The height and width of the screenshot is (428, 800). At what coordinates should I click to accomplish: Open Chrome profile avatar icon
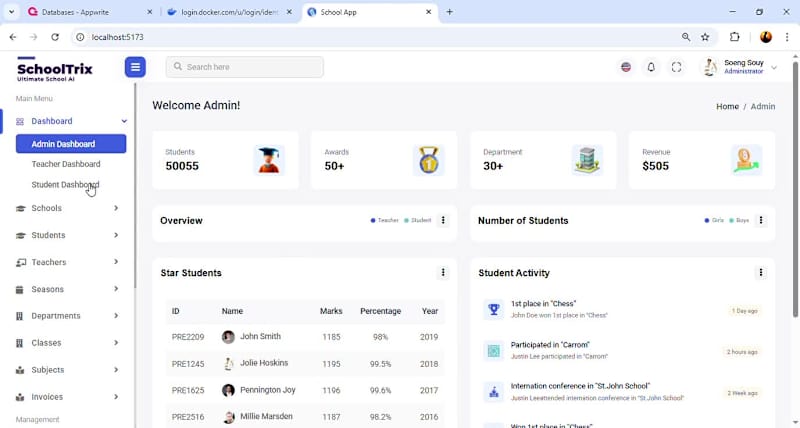(x=766, y=37)
